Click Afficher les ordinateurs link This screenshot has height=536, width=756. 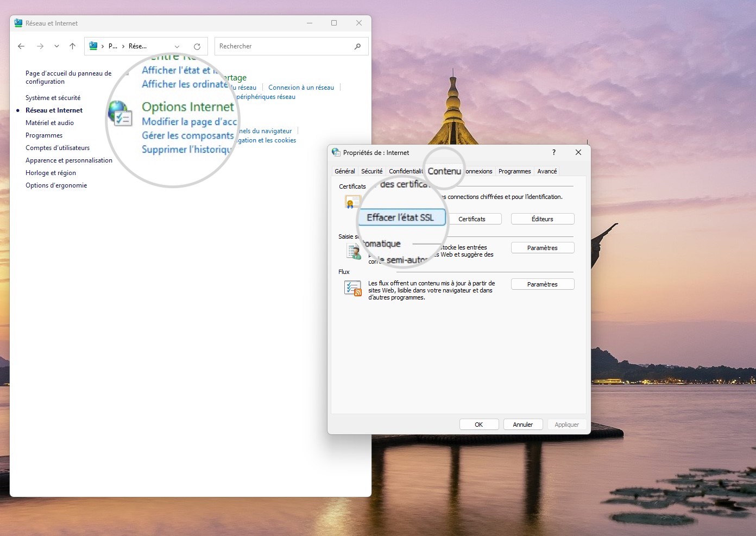point(185,84)
